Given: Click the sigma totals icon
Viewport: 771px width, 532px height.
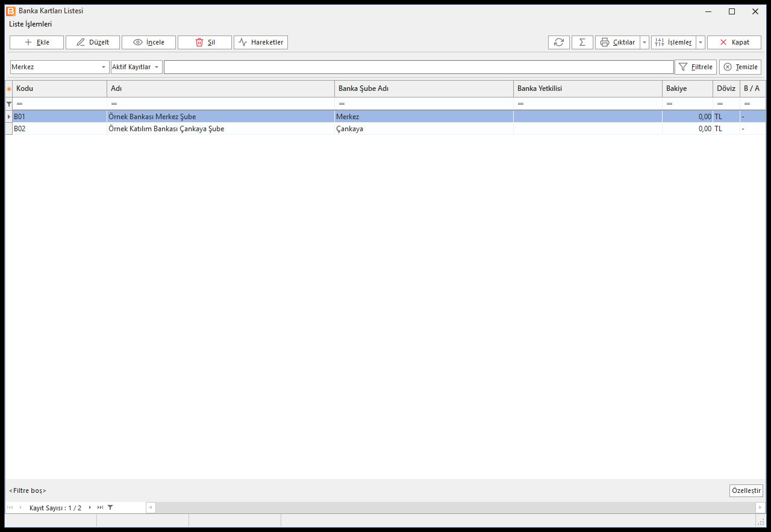Looking at the screenshot, I should (x=582, y=42).
